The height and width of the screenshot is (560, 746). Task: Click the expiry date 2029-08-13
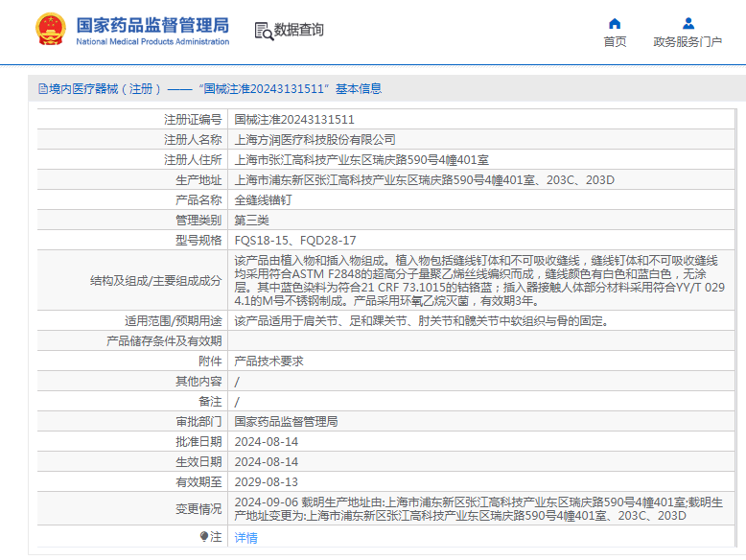coord(267,482)
